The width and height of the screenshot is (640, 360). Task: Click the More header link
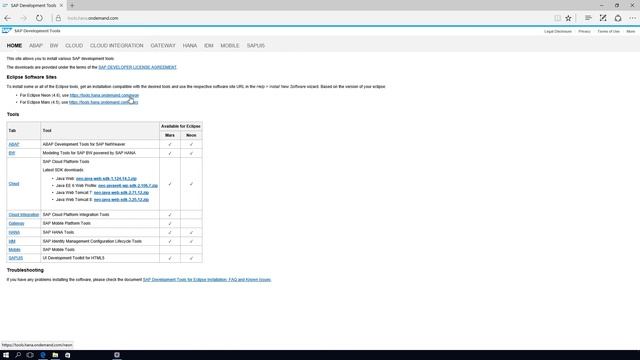coord(631,31)
